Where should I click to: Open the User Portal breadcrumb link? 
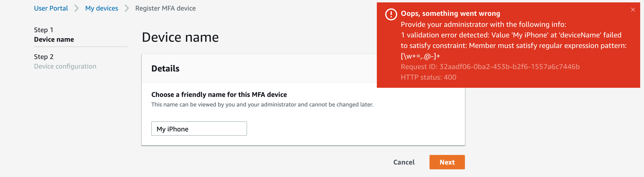coord(51,8)
